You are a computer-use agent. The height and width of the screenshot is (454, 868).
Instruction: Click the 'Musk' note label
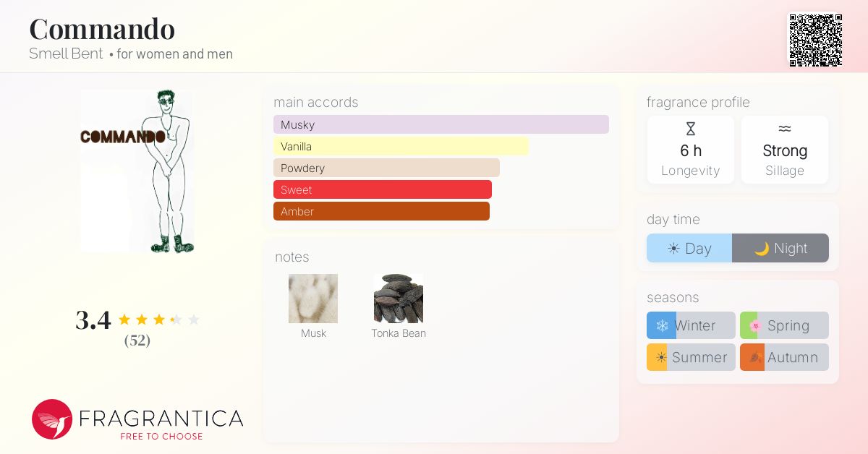313,333
